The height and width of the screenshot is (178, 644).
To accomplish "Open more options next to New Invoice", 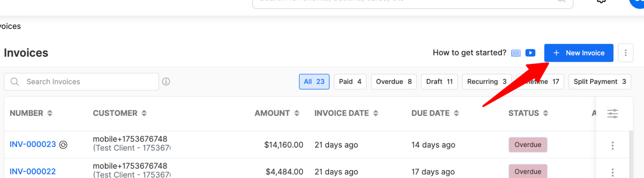I will pos(626,53).
